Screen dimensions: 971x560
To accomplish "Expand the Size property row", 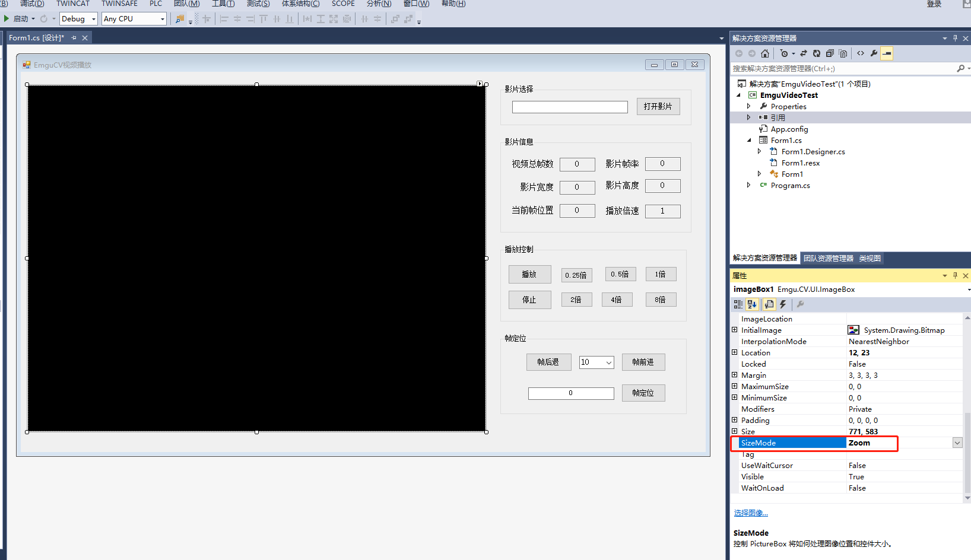I will pos(735,431).
